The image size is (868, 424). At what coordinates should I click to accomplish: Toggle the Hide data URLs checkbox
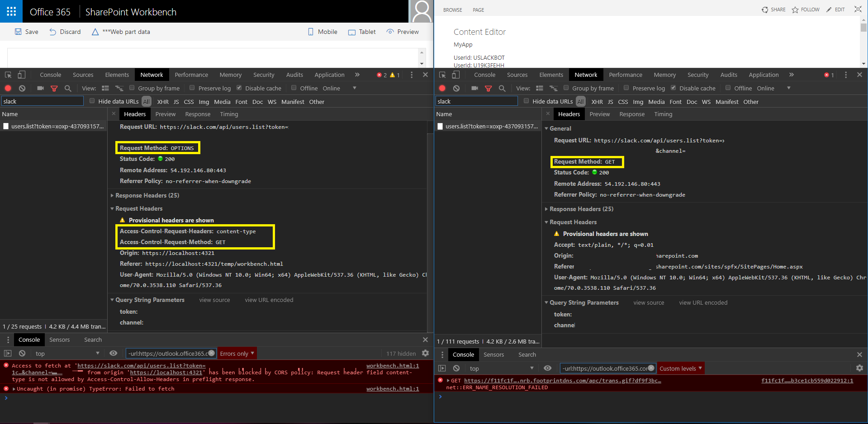click(x=92, y=101)
